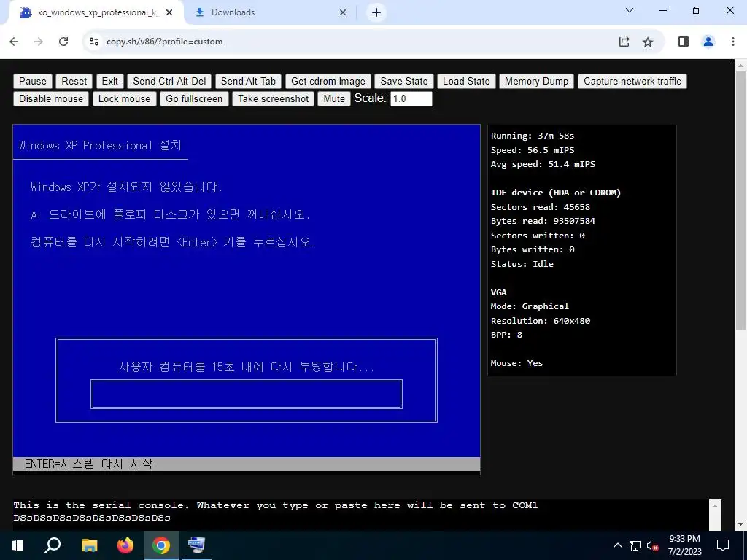
Task: Open the Chrome profile avatar
Action: (708, 42)
